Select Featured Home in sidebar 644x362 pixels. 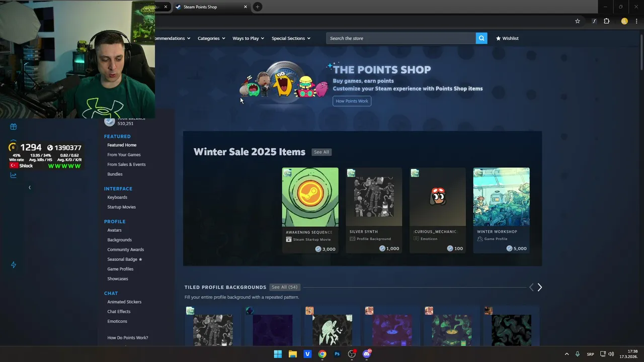122,145
